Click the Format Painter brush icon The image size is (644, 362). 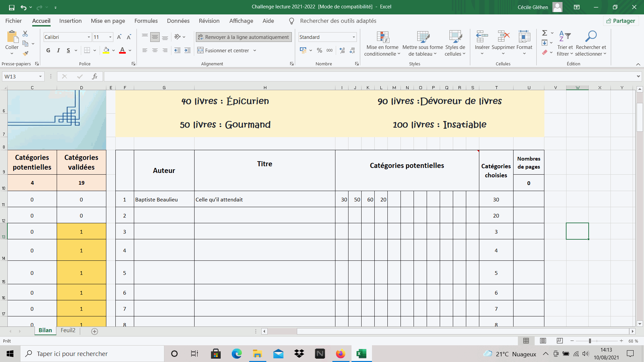coord(25,53)
